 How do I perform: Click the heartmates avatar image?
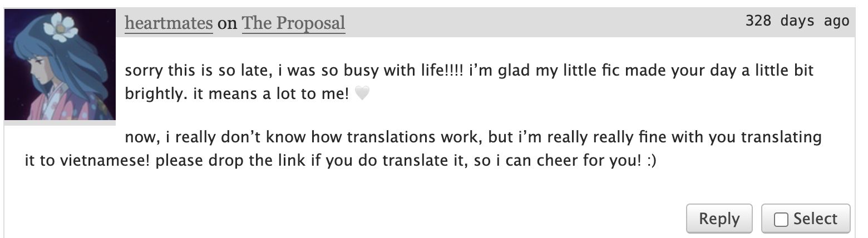pyautogui.click(x=60, y=65)
